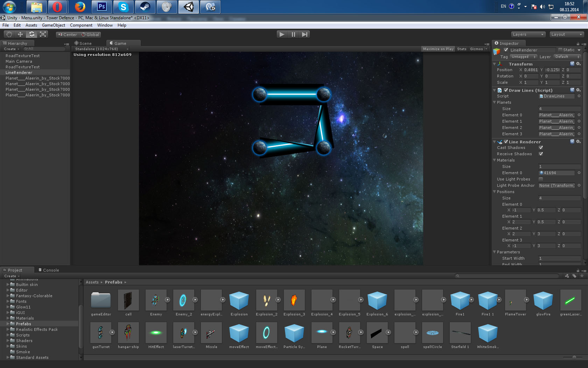
Task: Open the Component menu
Action: tap(81, 25)
